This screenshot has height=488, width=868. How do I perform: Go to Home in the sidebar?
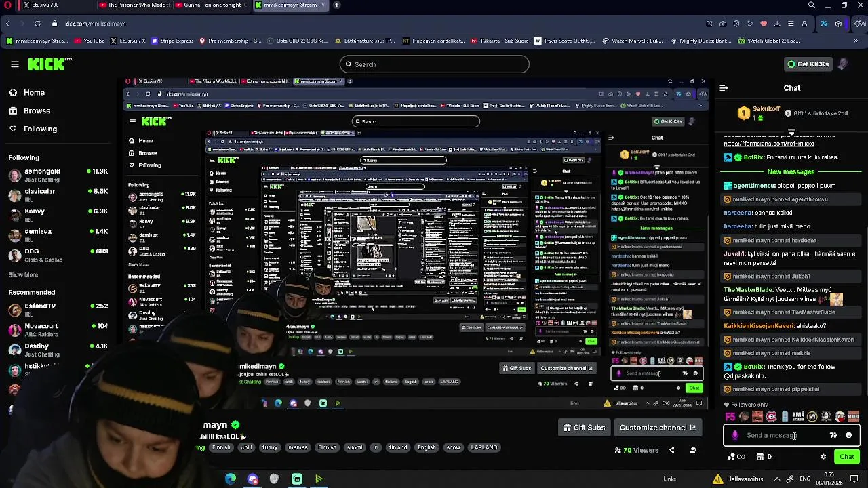(34, 92)
